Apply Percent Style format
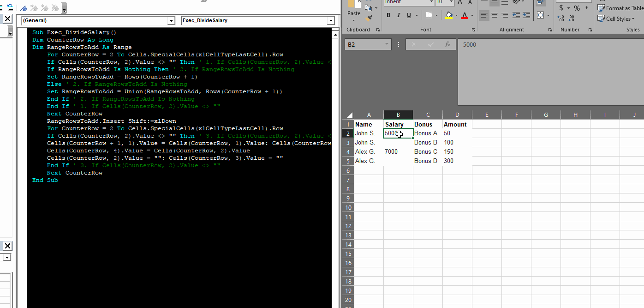 click(577, 8)
